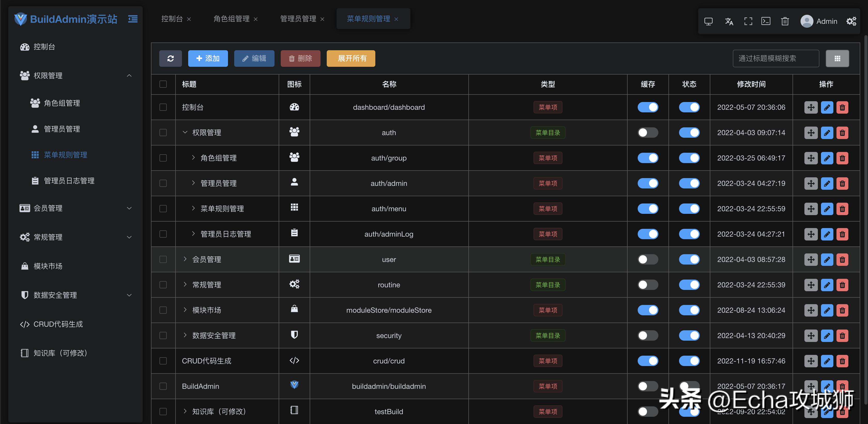The width and height of the screenshot is (868, 424).
Task: Toggle fullscreen with the header icon
Action: 748,21
